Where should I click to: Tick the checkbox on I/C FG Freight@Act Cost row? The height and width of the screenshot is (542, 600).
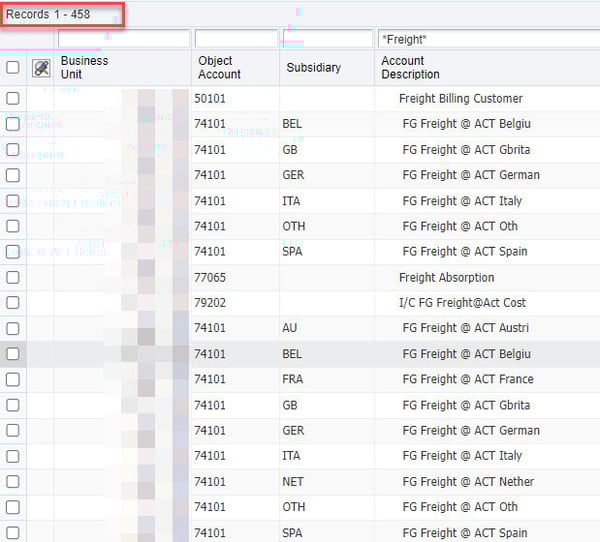click(13, 302)
